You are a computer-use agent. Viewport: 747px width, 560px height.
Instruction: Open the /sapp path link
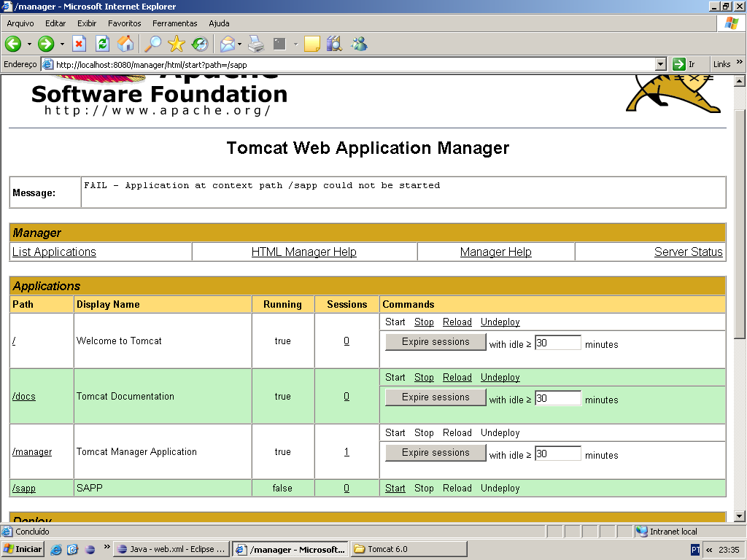point(24,488)
